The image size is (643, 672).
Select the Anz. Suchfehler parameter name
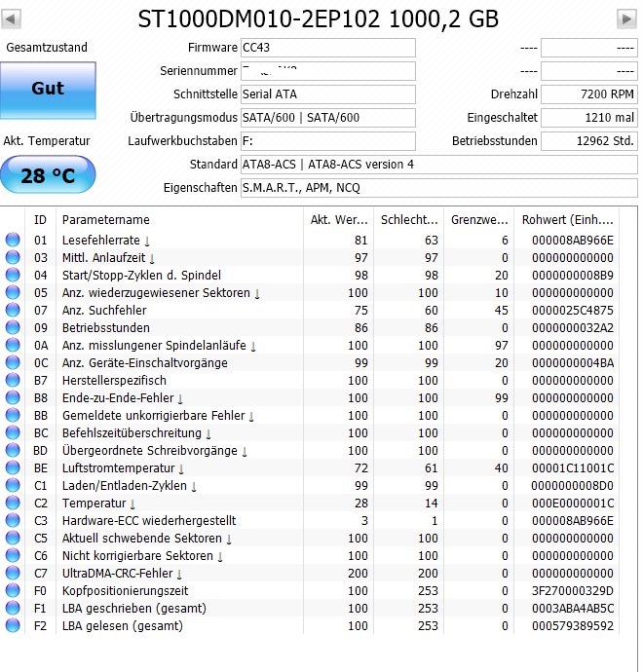[104, 311]
